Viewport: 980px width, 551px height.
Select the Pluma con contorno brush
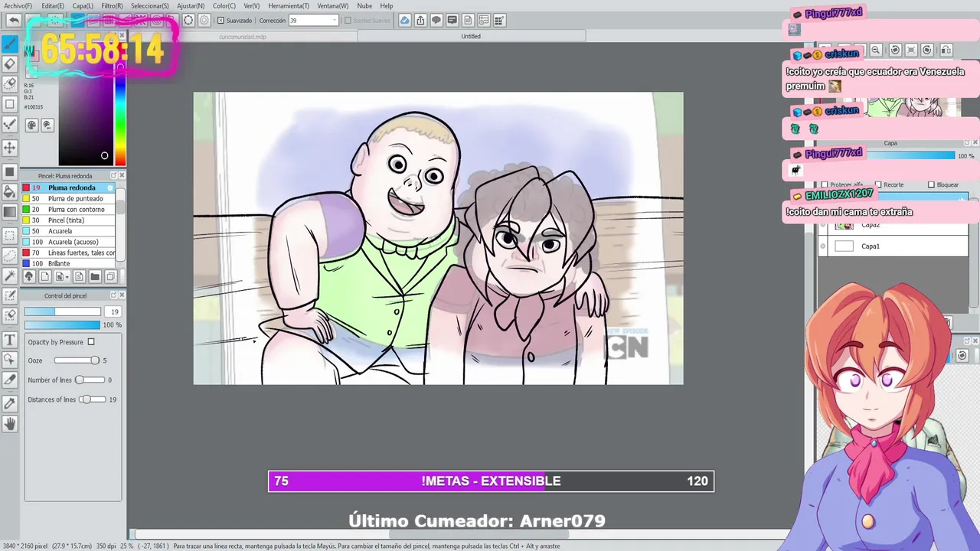69,209
